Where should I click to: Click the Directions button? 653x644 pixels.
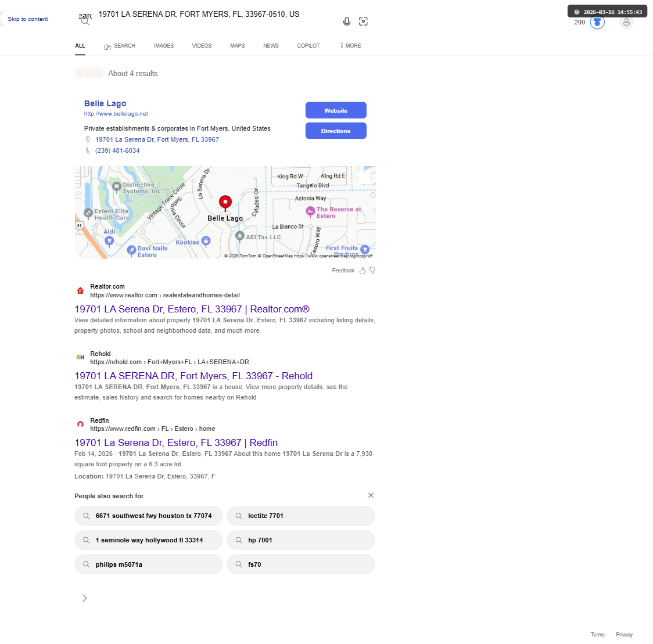pos(336,131)
